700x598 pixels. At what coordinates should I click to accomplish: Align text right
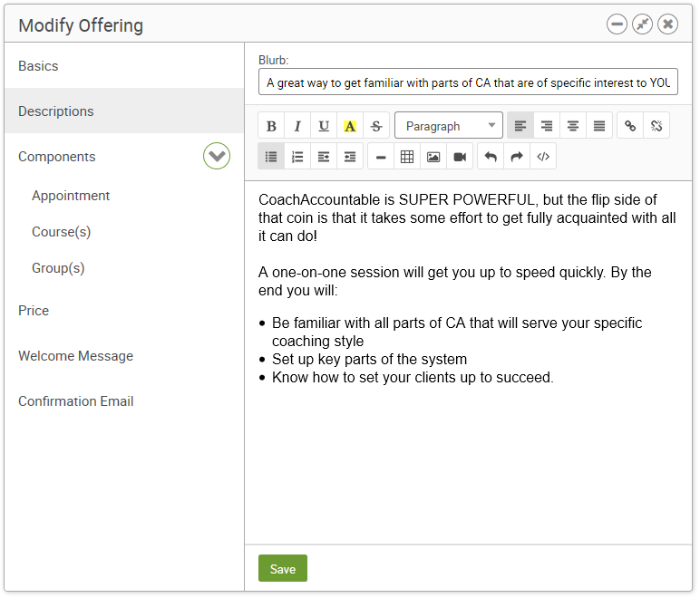(547, 126)
